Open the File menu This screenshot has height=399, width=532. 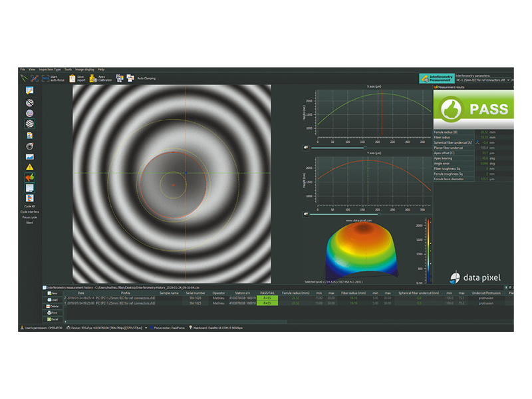(23, 69)
